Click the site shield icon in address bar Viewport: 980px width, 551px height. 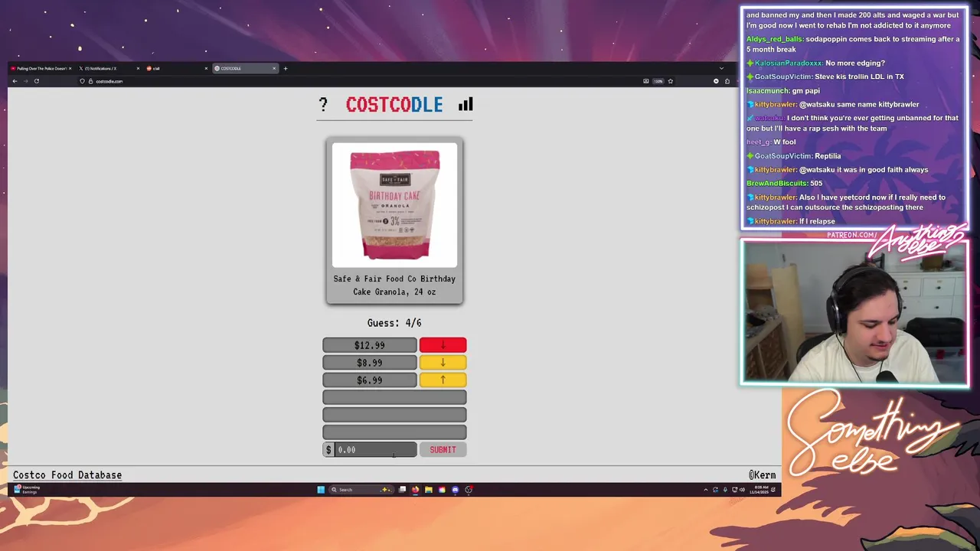click(x=82, y=81)
